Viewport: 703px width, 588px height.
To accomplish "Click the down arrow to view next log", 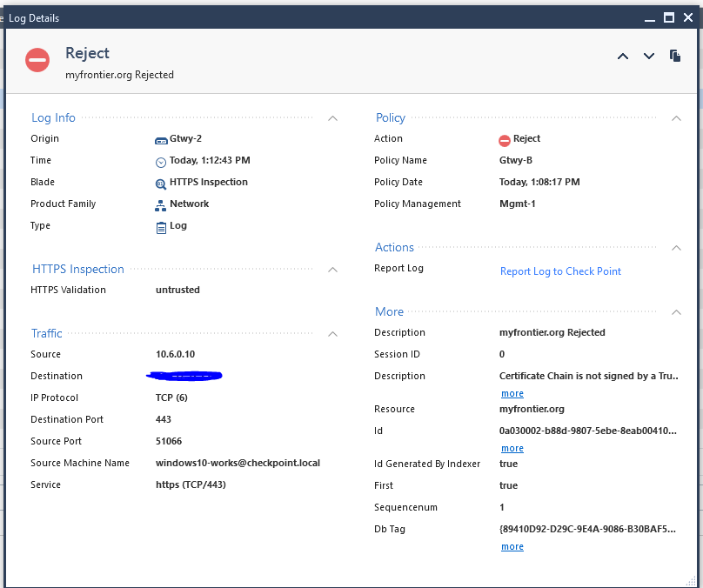I will (649, 56).
